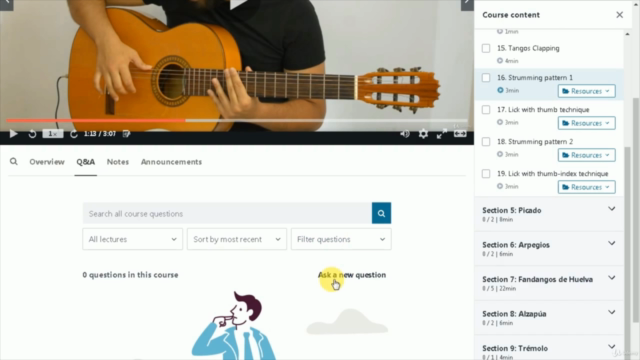The height and width of the screenshot is (360, 640).
Task: Submit question search with blue magnifier button
Action: pos(381,213)
